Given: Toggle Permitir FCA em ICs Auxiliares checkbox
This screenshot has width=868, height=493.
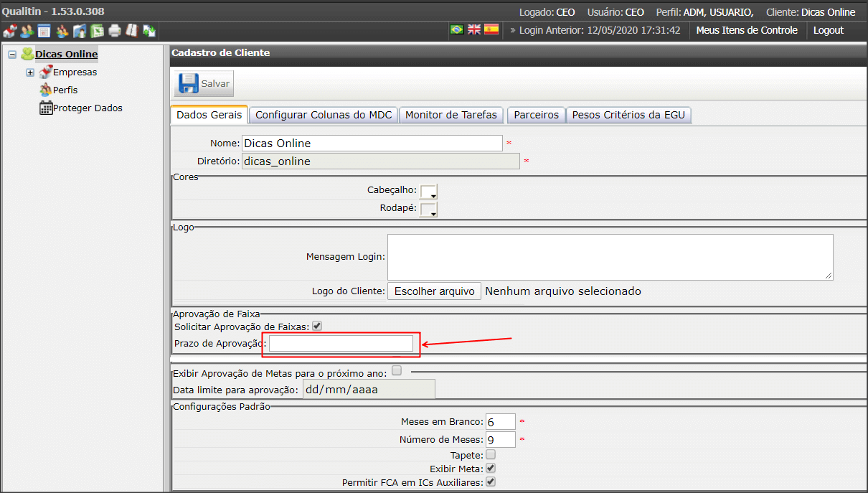Looking at the screenshot, I should (x=491, y=482).
